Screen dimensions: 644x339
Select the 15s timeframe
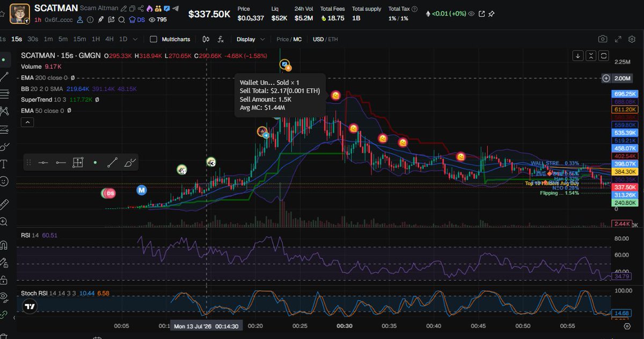point(17,39)
